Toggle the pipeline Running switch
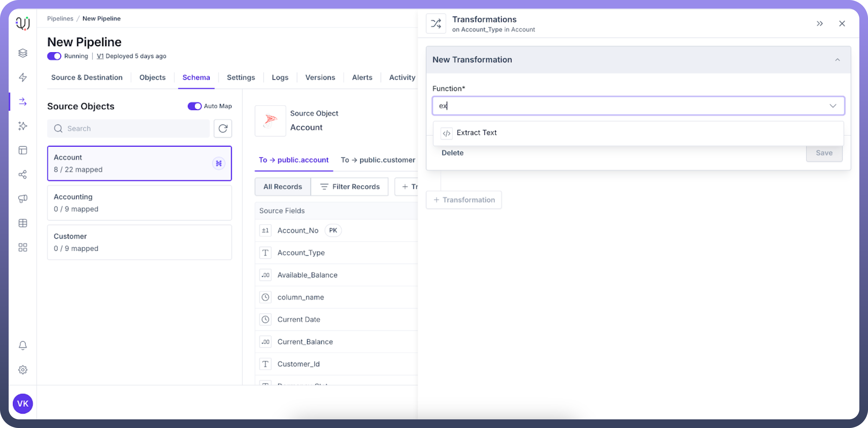 tap(54, 56)
